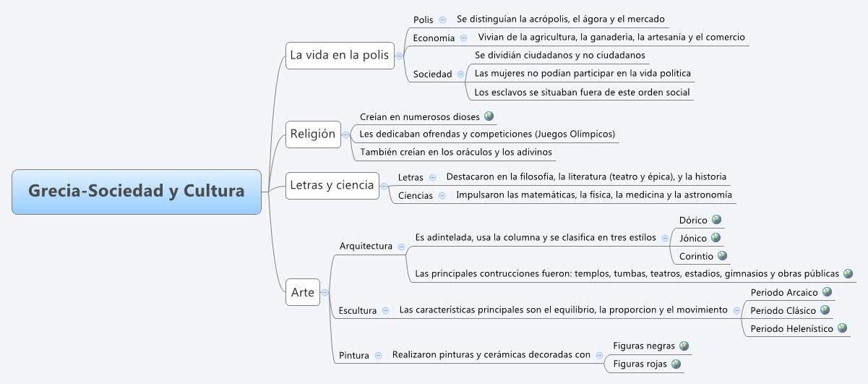Open the globe hyperlink next to Jónico
The image size is (868, 384).
click(x=716, y=238)
